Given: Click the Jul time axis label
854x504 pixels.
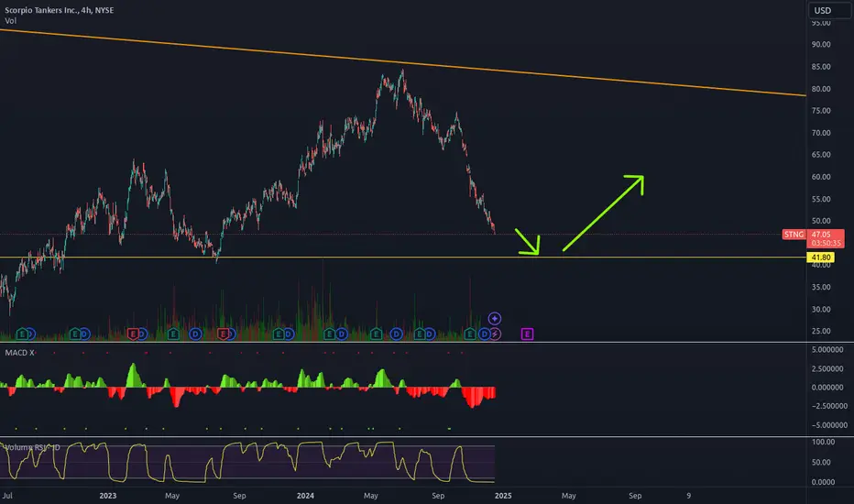Looking at the screenshot, I should [7, 495].
